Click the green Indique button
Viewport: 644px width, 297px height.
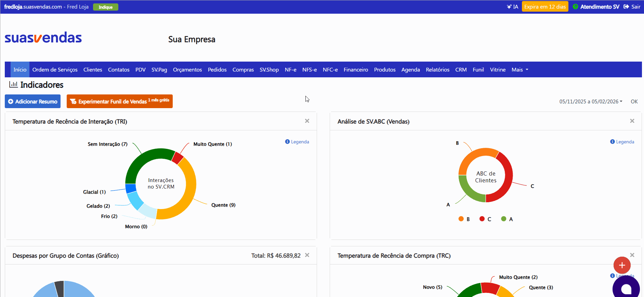(x=106, y=7)
